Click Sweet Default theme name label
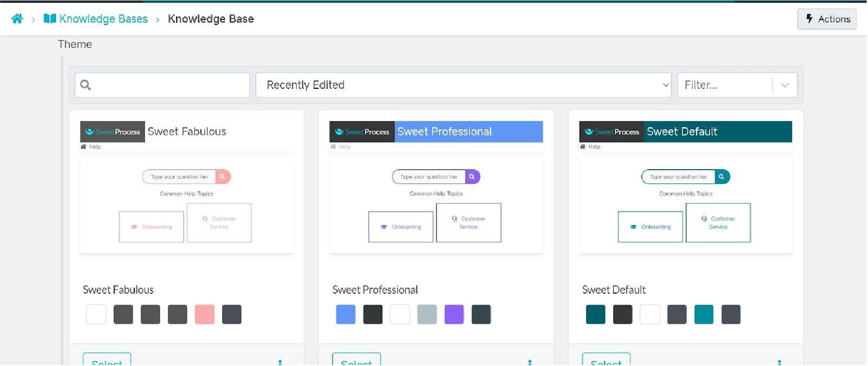The width and height of the screenshot is (868, 366). click(x=614, y=290)
